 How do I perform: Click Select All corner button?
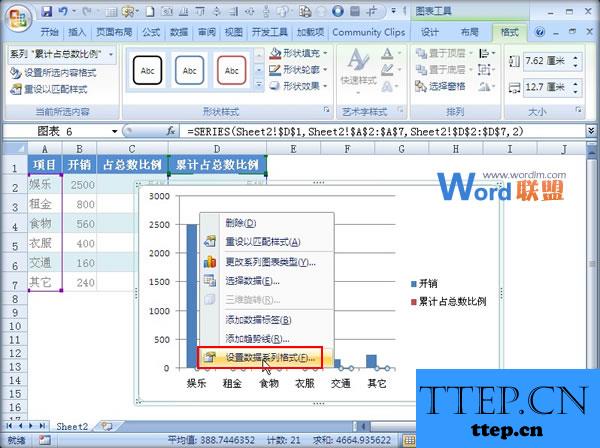click(x=15, y=148)
